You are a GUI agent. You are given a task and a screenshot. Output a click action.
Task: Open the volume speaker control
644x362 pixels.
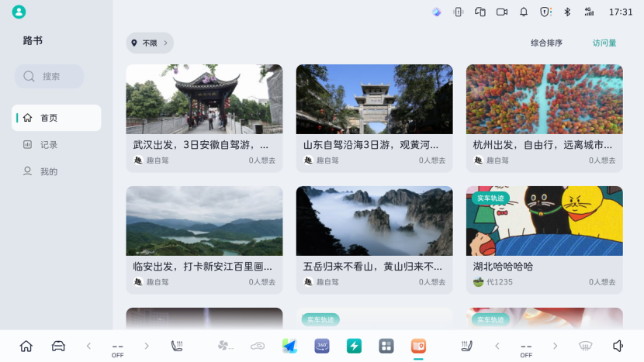(x=618, y=346)
